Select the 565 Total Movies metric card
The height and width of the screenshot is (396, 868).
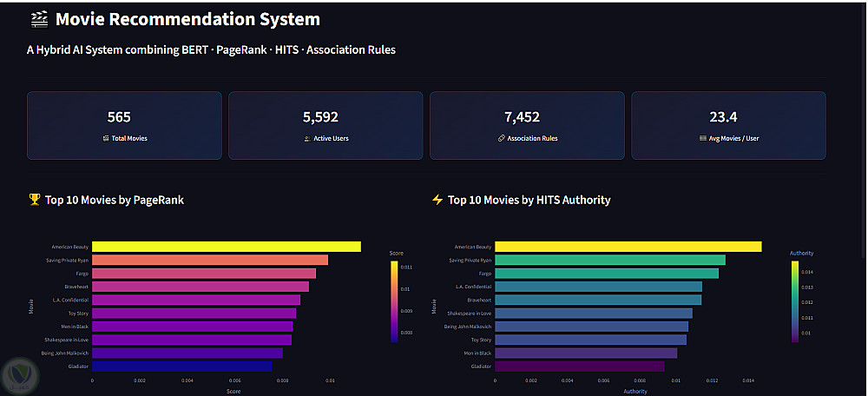pyautogui.click(x=124, y=126)
